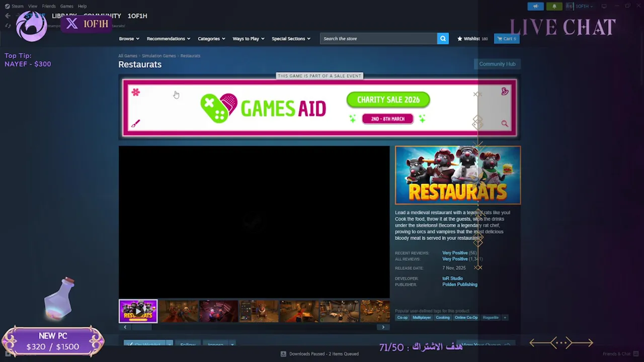644x362 pixels.
Task: Select the Restaurats trailer thumbnail
Action: [138, 311]
